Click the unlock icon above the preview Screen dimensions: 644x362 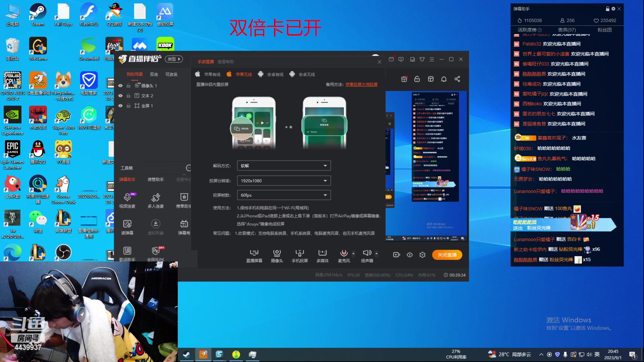tap(417, 79)
